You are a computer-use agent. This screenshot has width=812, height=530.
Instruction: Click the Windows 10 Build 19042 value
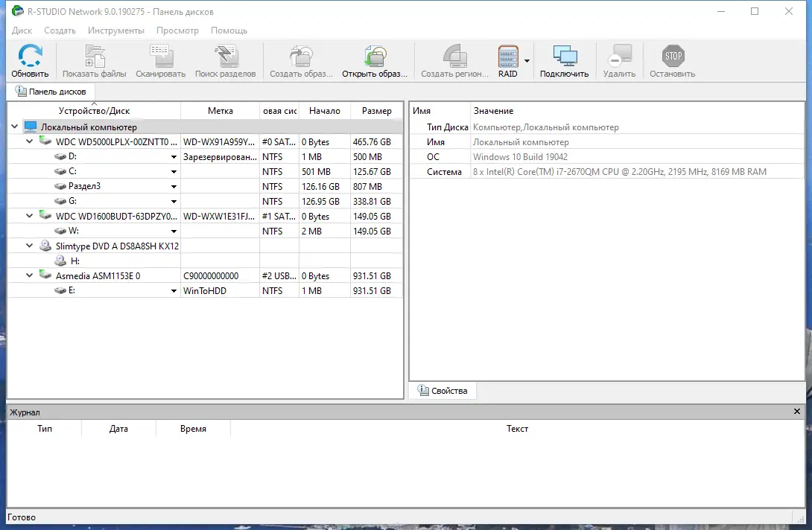[520, 157]
